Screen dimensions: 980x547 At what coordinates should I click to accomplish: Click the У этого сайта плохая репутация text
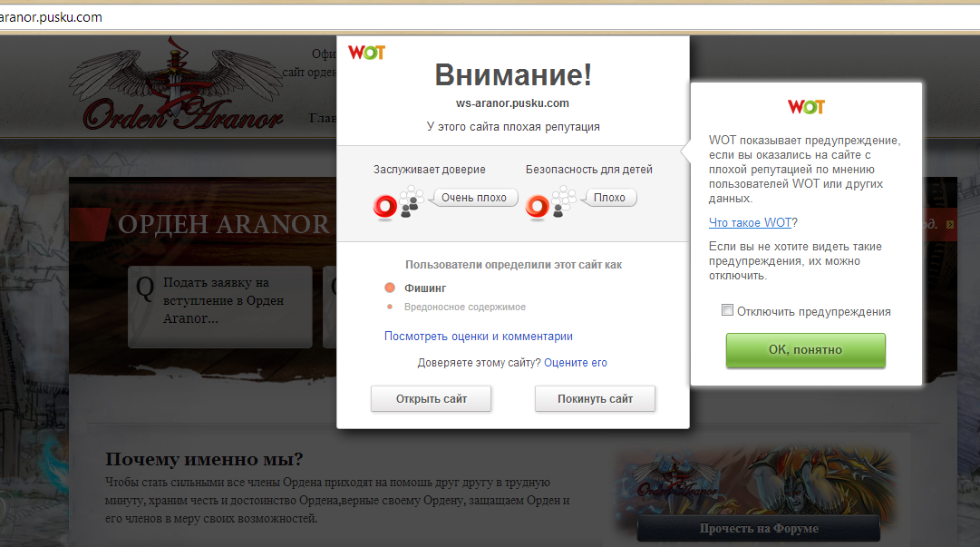513,127
